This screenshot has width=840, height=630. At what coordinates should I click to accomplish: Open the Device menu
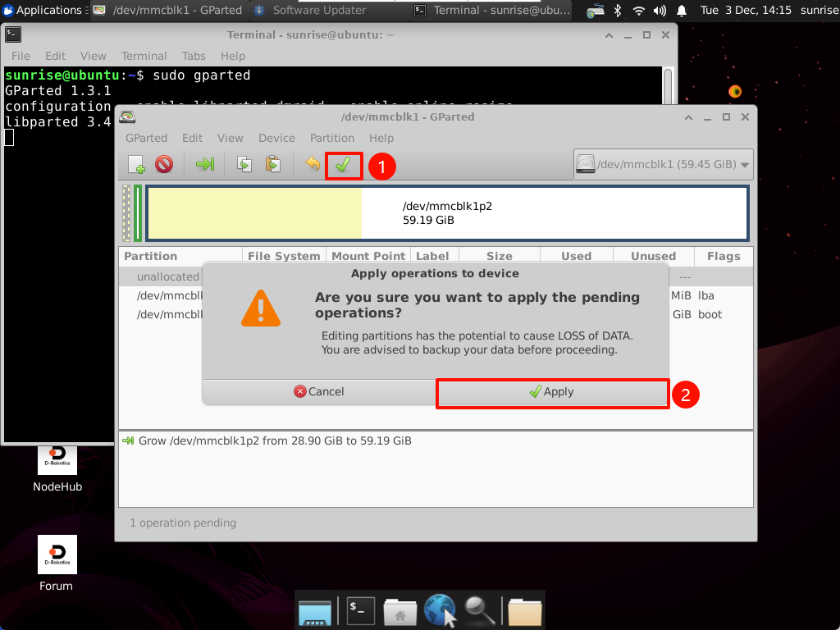click(x=277, y=138)
